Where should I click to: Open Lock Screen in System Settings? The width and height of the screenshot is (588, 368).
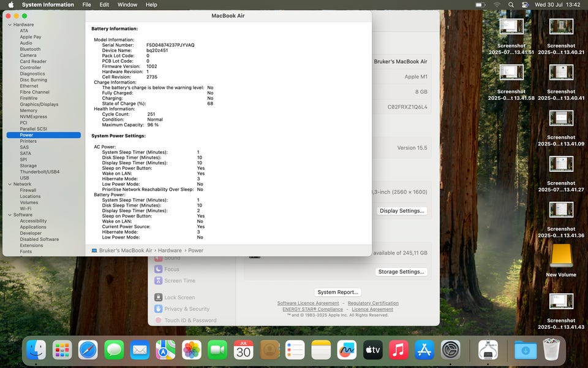pyautogui.click(x=175, y=297)
